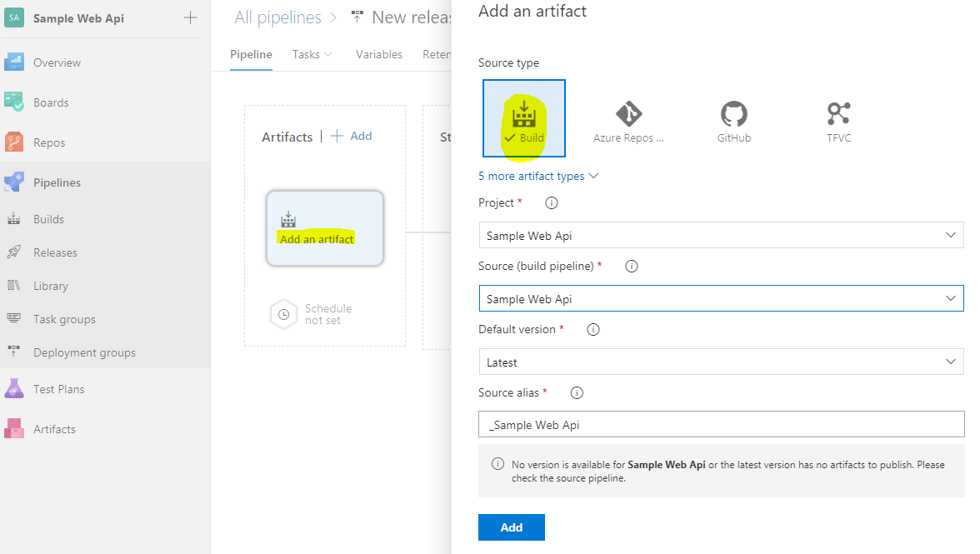Show info for Default version
Image resolution: width=980 pixels, height=554 pixels.
coord(593,330)
